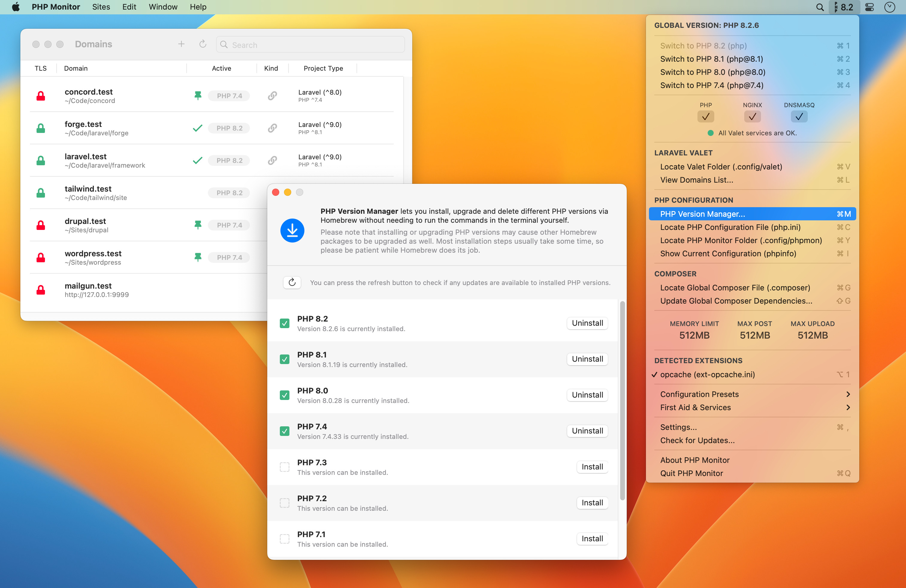Viewport: 906px width, 588px height.
Task: Click the PHP 7.4 badge on concord.test
Action: [x=229, y=96]
